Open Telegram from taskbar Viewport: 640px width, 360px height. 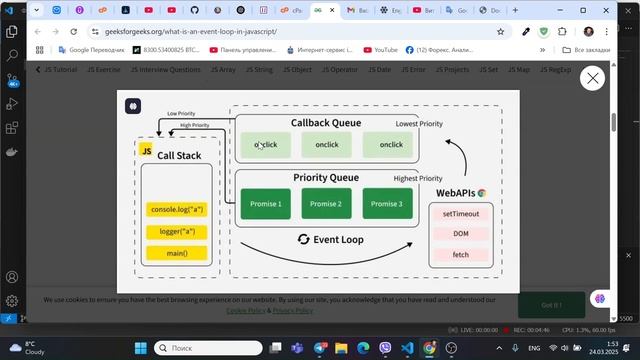pyautogui.click(x=320, y=348)
